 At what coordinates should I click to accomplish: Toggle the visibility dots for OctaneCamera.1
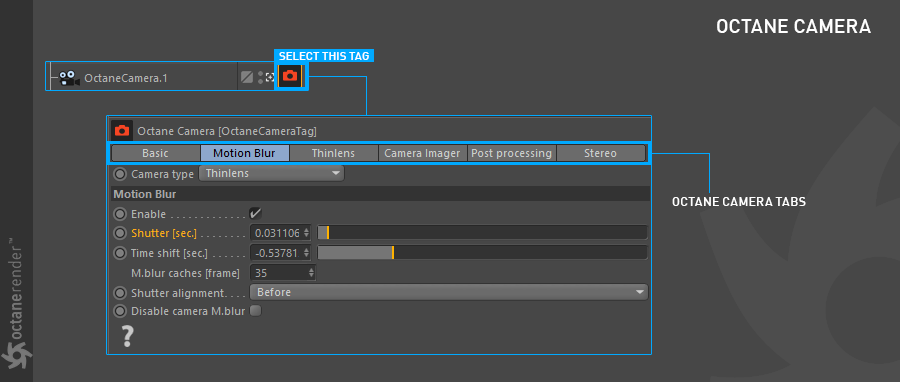(x=260, y=77)
